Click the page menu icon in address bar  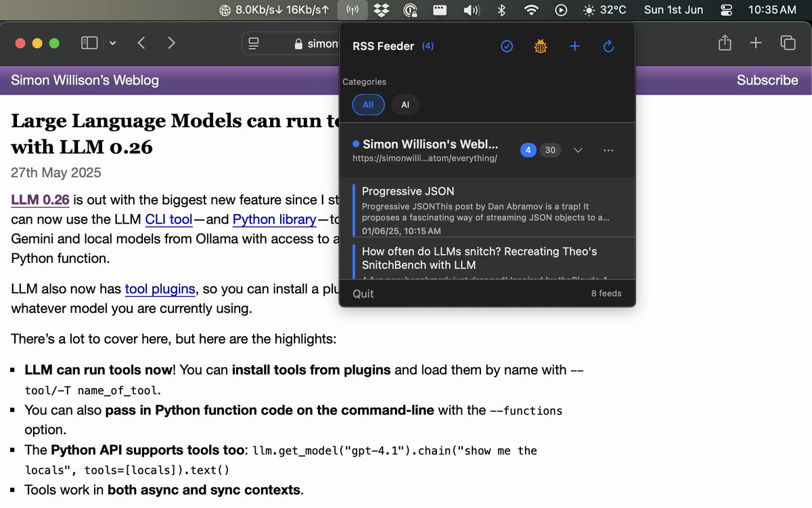pyautogui.click(x=254, y=43)
